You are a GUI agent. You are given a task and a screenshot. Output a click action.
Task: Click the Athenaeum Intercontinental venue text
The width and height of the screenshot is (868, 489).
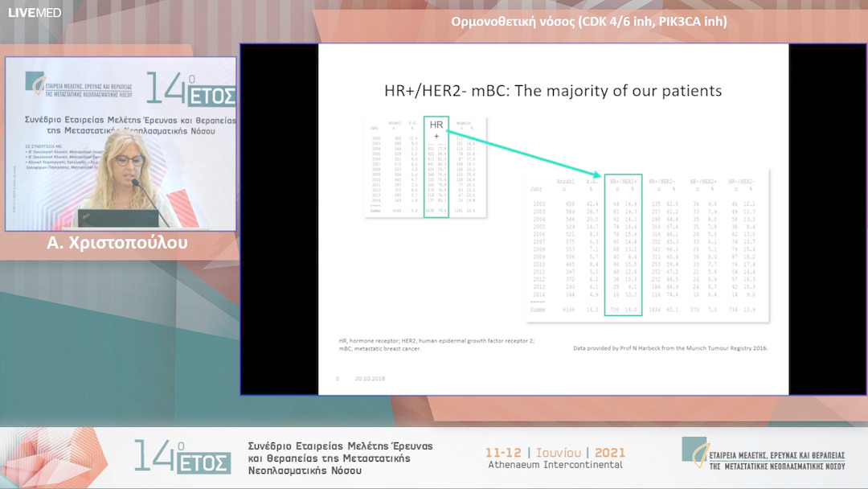555,465
